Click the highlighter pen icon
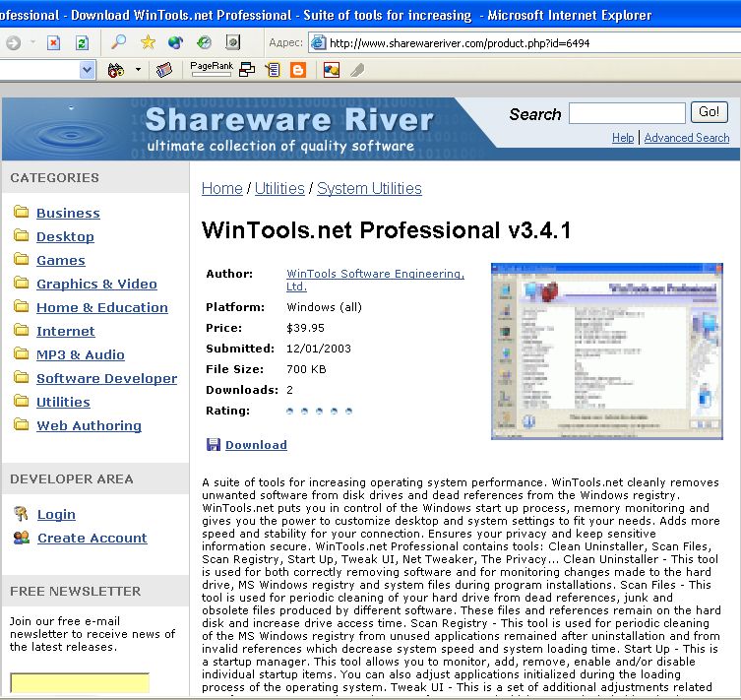 click(x=358, y=70)
